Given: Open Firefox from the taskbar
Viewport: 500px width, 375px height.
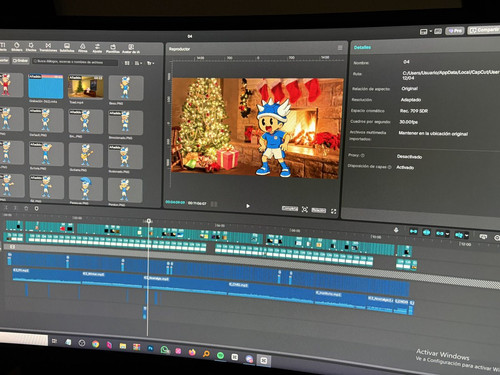Looking at the screenshot, I should pos(192,352).
